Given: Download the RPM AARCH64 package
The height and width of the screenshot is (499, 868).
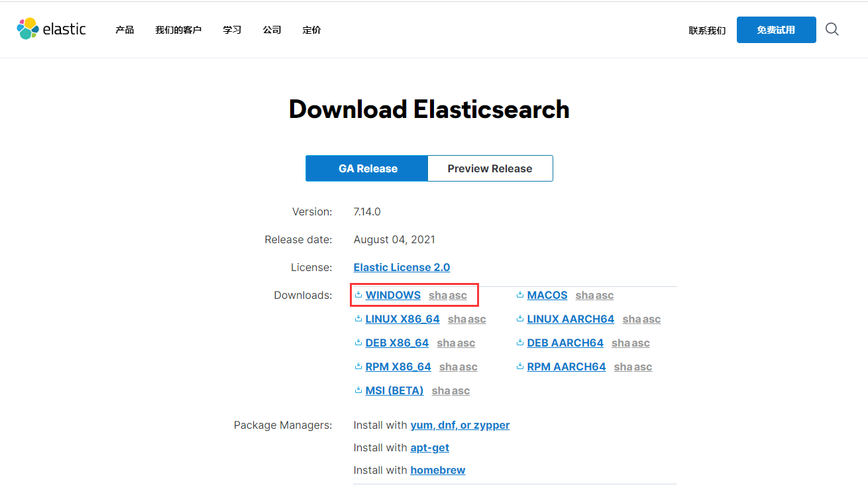Looking at the screenshot, I should [x=567, y=366].
